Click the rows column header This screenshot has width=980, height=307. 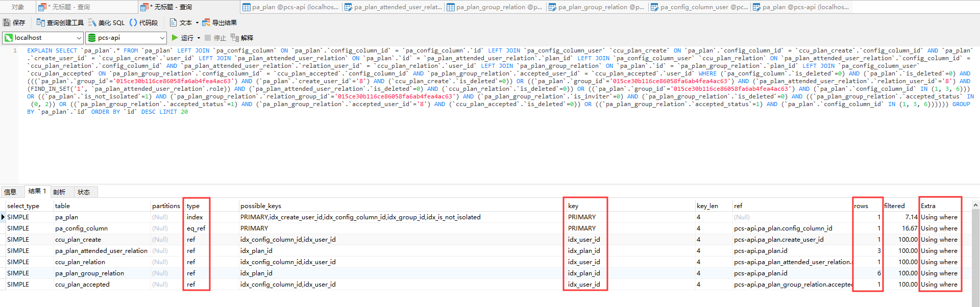pyautogui.click(x=861, y=206)
